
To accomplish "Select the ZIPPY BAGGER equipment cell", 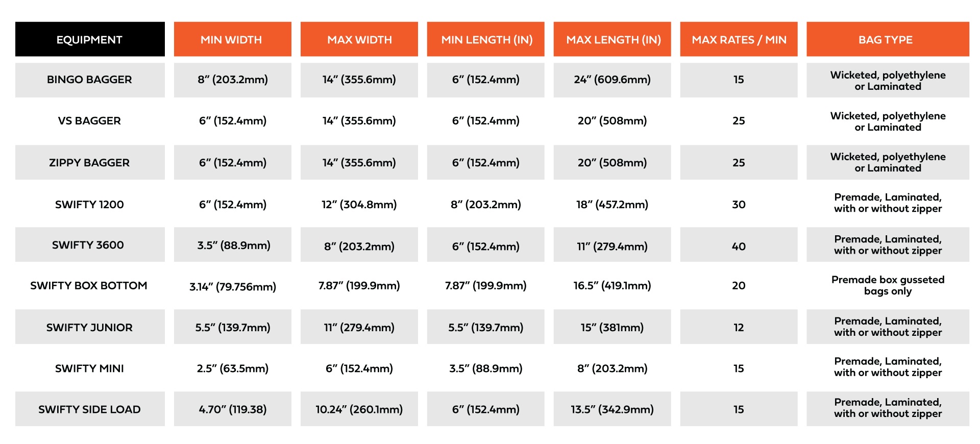I will click(89, 163).
